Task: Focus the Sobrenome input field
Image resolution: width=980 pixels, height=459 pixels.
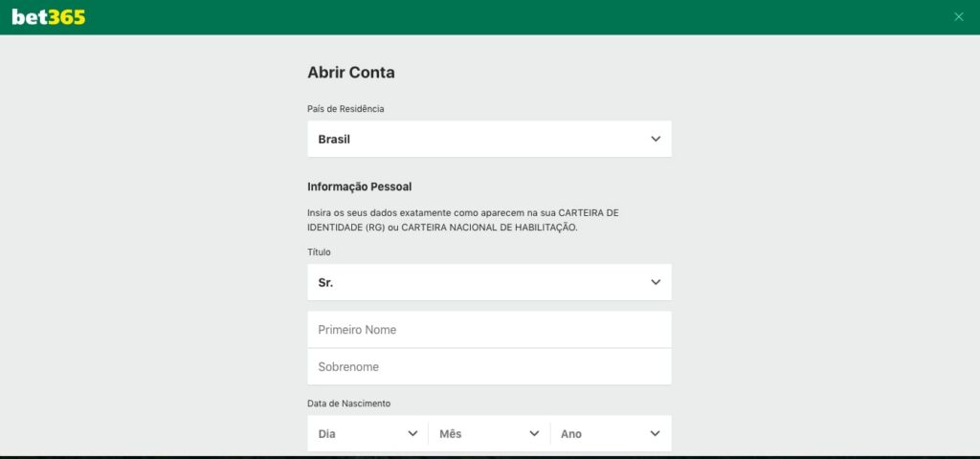Action: point(489,366)
